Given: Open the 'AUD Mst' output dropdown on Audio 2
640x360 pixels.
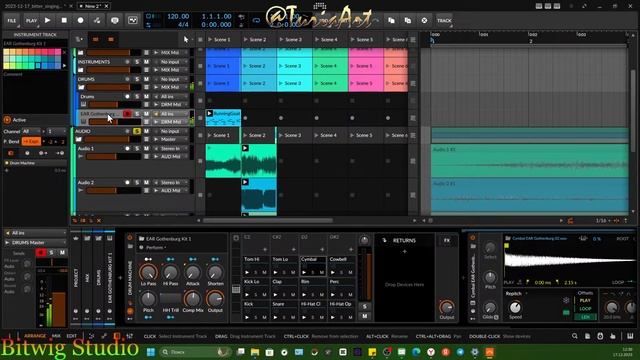Looking at the screenshot, I should tap(171, 191).
